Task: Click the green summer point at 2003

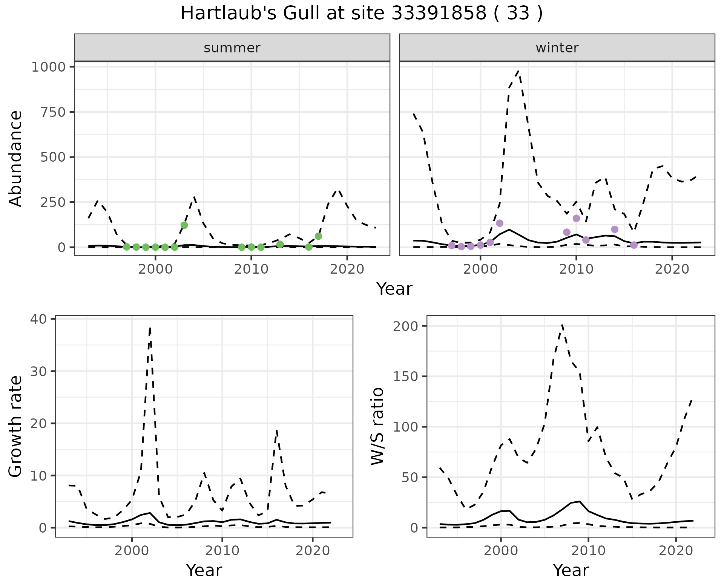Action: click(x=184, y=225)
